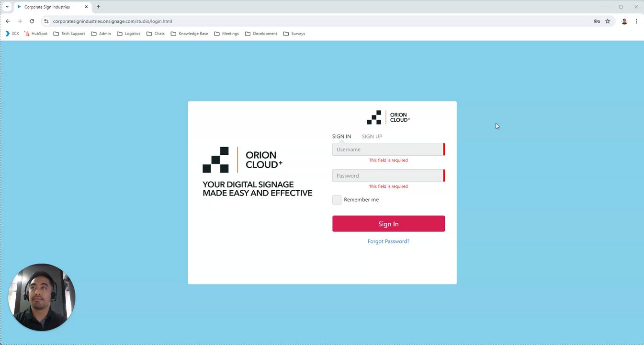Close the Corporate Sign Industries tab

[87, 7]
